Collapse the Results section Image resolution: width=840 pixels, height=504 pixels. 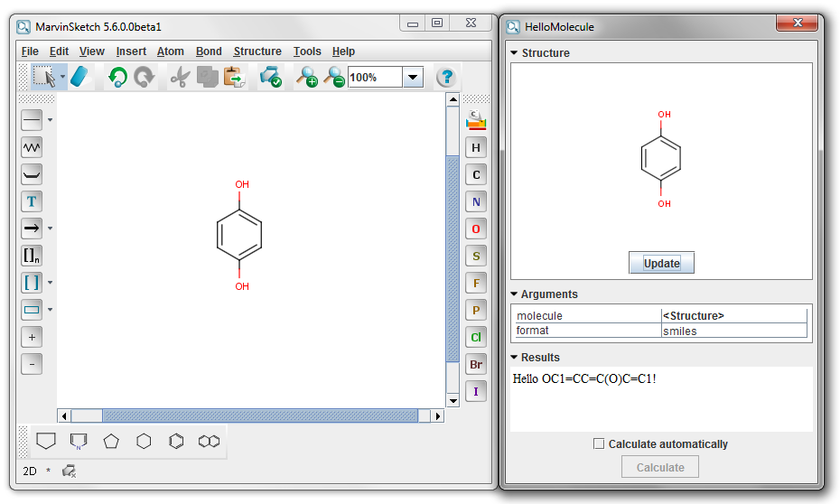[515, 357]
